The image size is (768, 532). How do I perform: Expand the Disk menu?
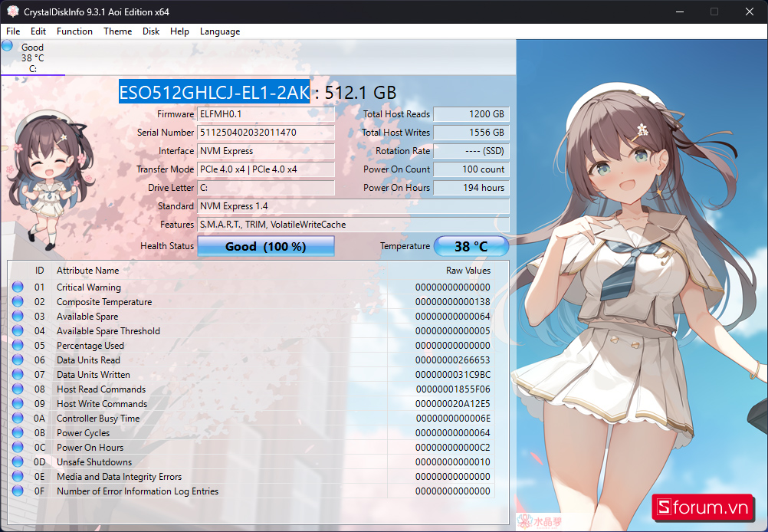pos(151,31)
